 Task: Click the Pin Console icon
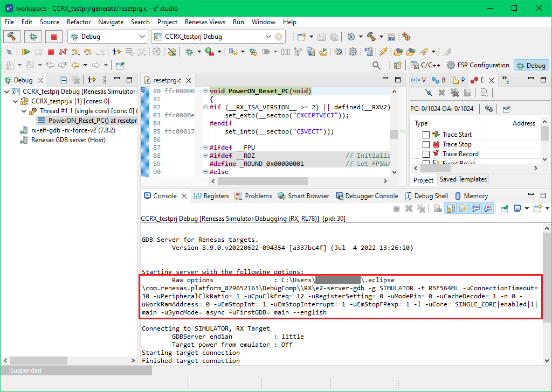pyautogui.click(x=504, y=208)
